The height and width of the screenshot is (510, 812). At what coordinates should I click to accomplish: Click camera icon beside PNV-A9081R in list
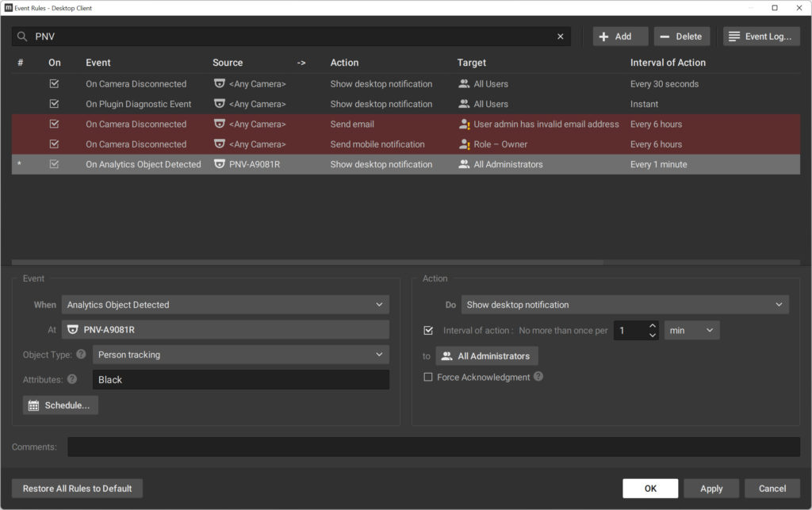(x=220, y=164)
